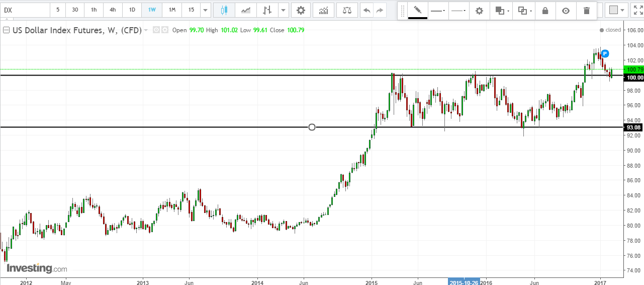
Task: Switch to the 1h timeframe
Action: 94,10
